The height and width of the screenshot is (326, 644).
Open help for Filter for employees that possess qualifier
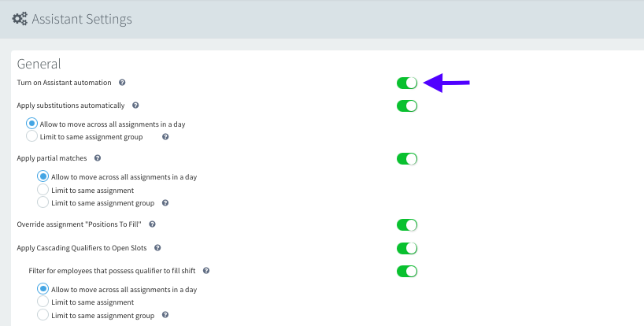click(206, 271)
